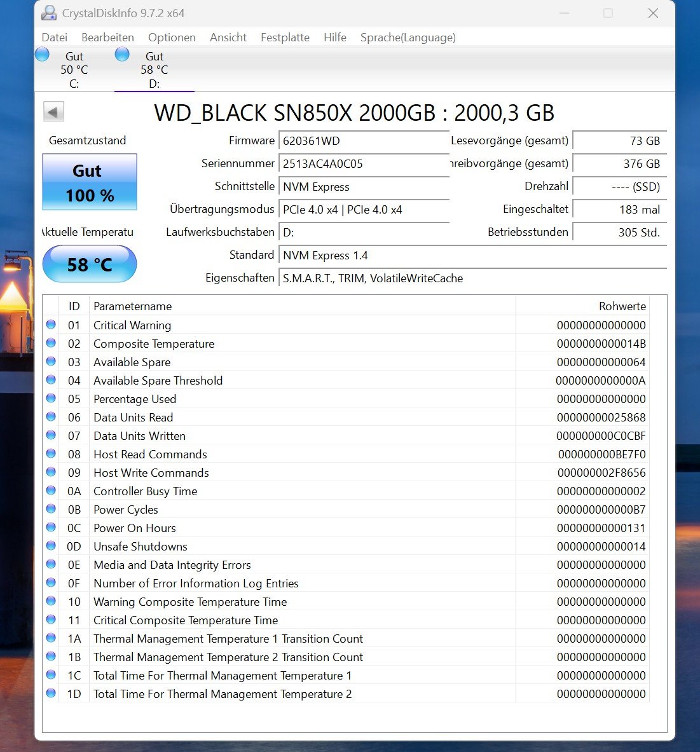Click the Schnittstelle field NVM Express
The width and height of the screenshot is (700, 752).
click(364, 186)
